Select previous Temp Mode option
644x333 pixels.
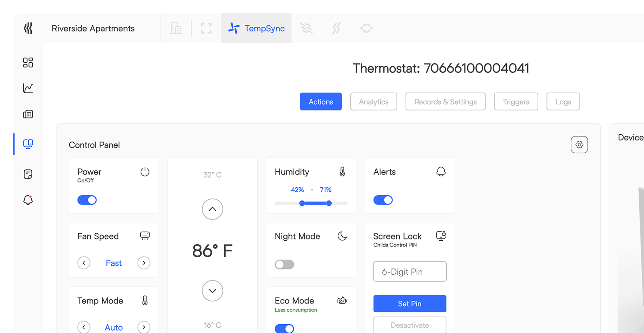[x=84, y=327]
